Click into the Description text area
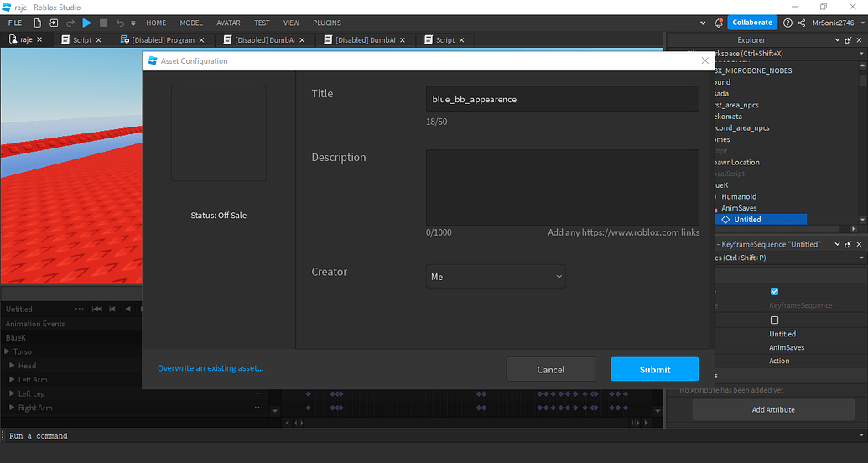Viewport: 868px width, 463px height. (563, 187)
